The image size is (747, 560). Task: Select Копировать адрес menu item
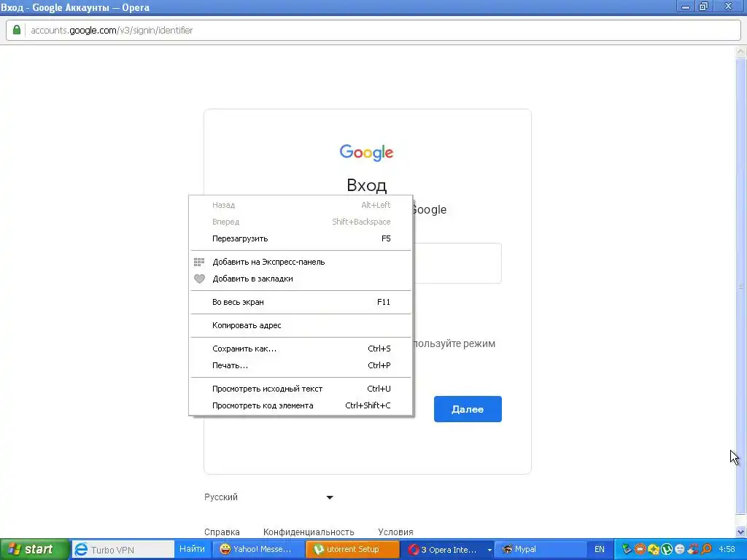click(301, 325)
